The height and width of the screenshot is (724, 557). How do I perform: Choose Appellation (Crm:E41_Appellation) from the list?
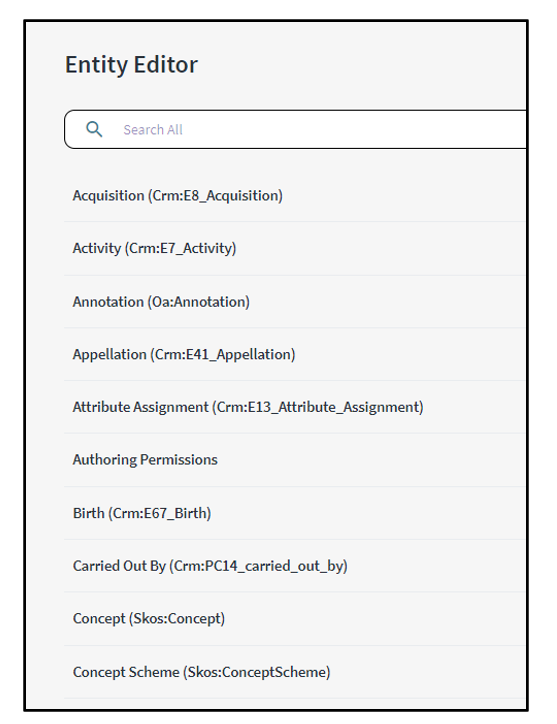pos(295,355)
